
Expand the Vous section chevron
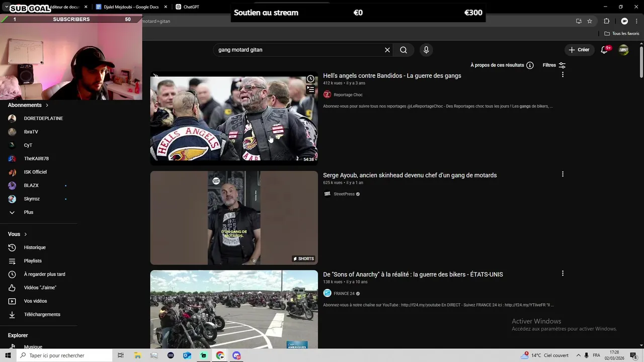tap(25, 234)
